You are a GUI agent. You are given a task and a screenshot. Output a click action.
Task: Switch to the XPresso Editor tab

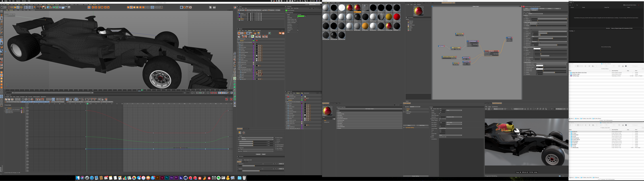420,3
